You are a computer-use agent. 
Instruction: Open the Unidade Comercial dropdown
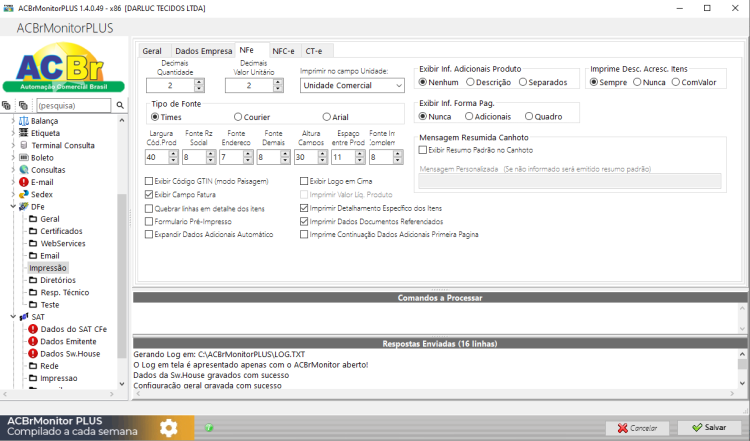click(x=352, y=86)
